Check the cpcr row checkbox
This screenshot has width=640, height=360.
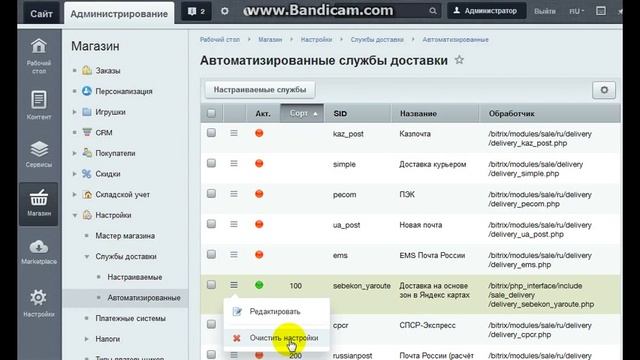[211, 324]
